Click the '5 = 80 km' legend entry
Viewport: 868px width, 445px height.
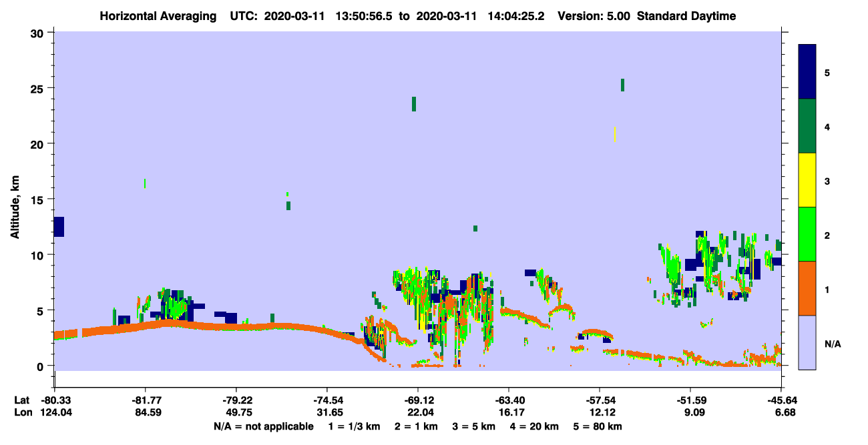pos(598,426)
